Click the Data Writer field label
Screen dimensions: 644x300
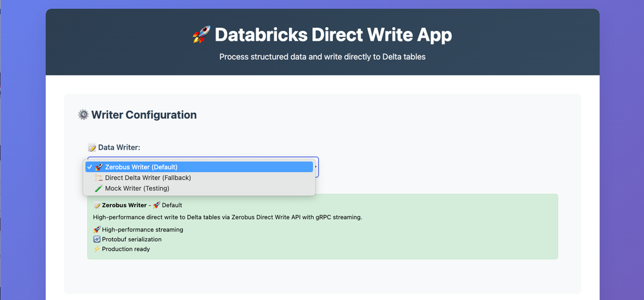click(x=119, y=148)
